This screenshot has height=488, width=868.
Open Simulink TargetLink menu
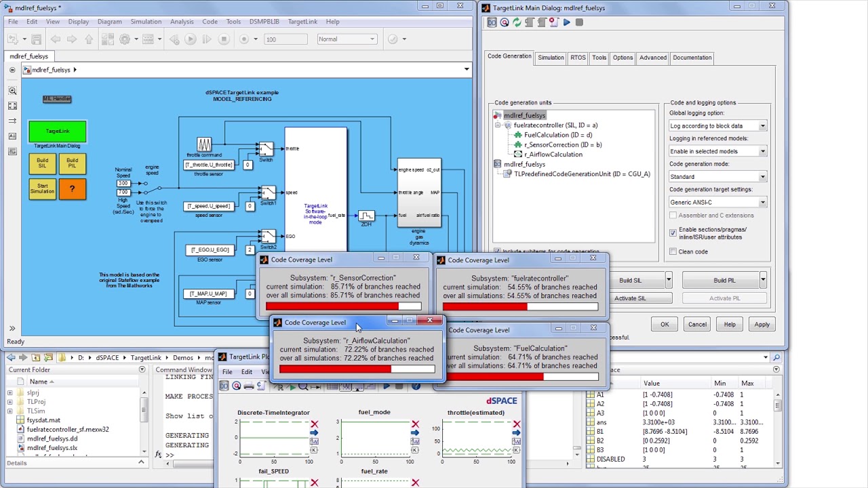click(x=302, y=22)
